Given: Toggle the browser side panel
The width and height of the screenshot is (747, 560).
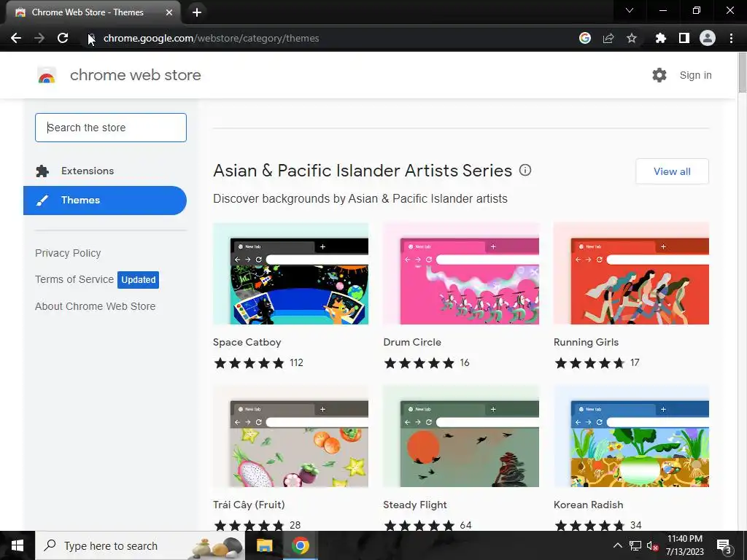Looking at the screenshot, I should 684,38.
